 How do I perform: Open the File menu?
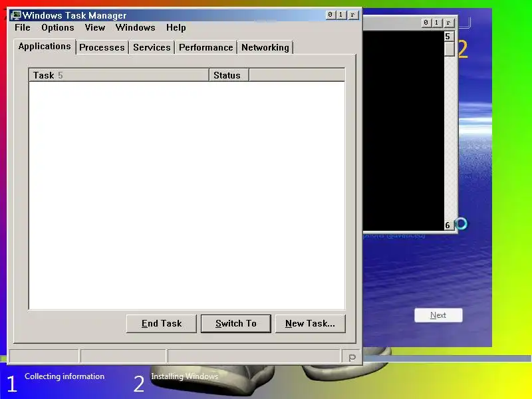pos(23,27)
